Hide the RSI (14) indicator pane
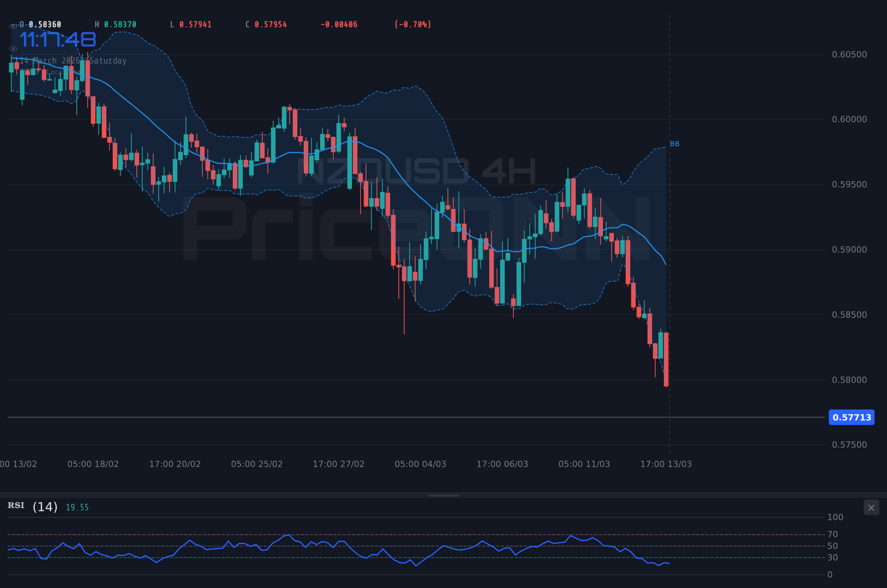This screenshot has height=588, width=887. coord(871,508)
